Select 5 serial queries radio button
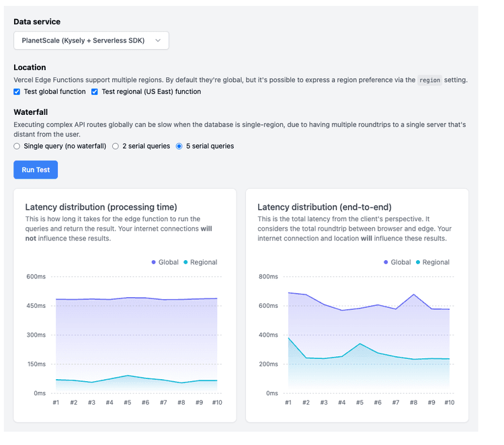The width and height of the screenshot is (504, 445). pos(179,146)
